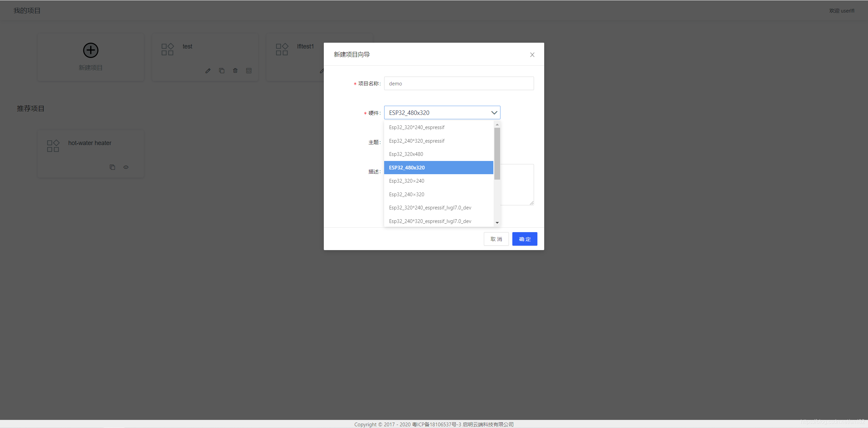Pick Esp32_320×240 from the list
The height and width of the screenshot is (428, 868).
(438, 181)
